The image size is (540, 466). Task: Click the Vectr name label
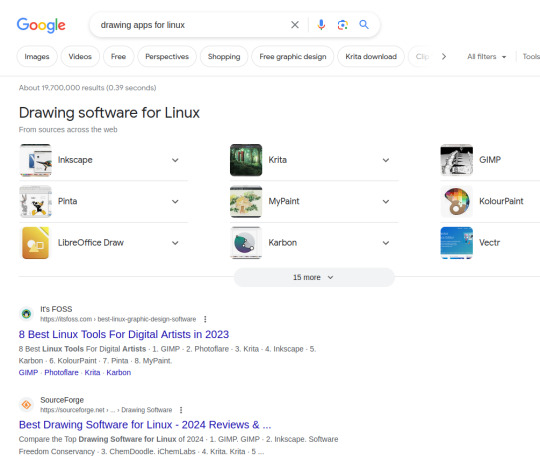click(489, 243)
